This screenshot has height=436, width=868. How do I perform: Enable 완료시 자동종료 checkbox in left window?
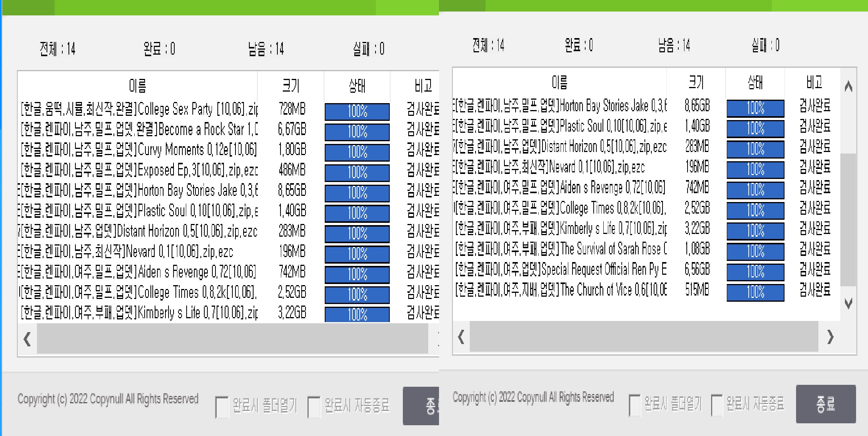[x=314, y=407]
